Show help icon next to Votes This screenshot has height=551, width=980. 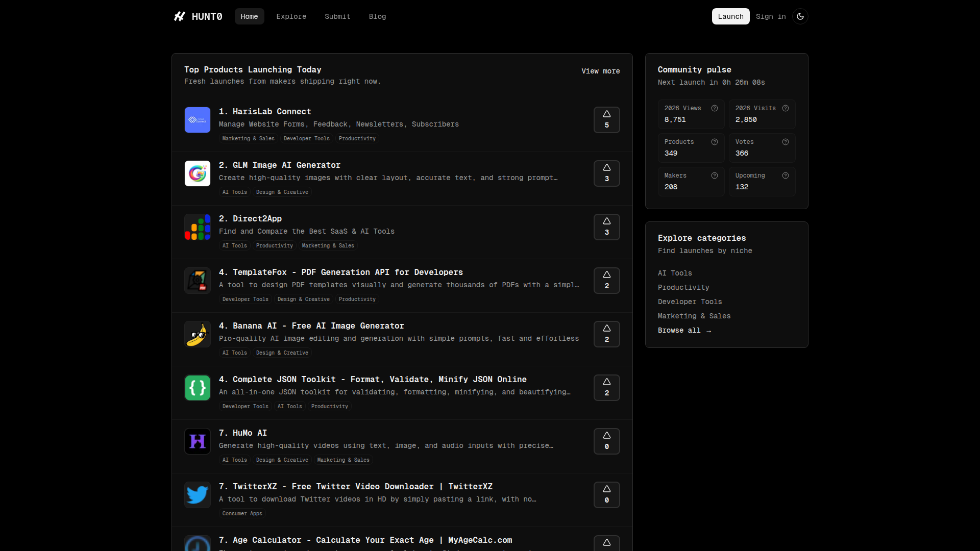[x=786, y=142]
